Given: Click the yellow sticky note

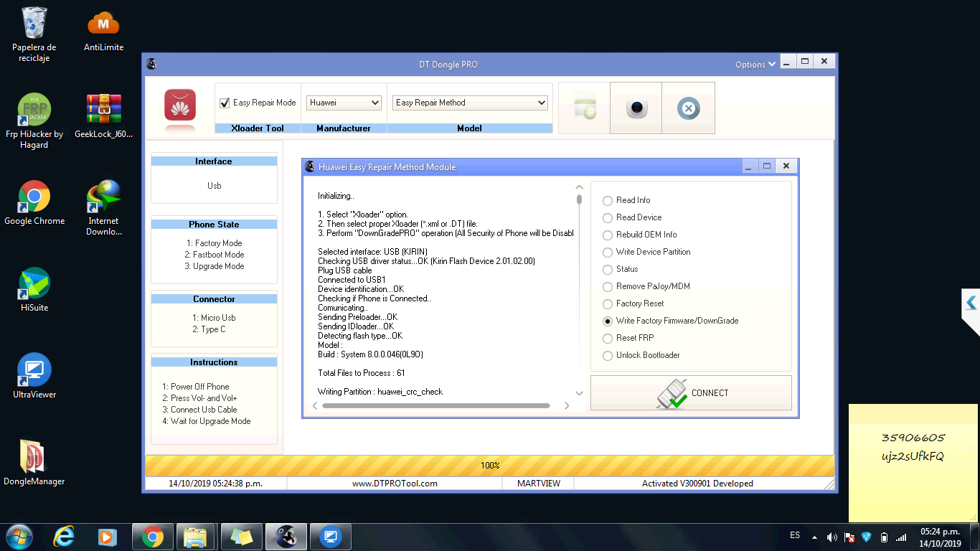Looking at the screenshot, I should pyautogui.click(x=914, y=463).
